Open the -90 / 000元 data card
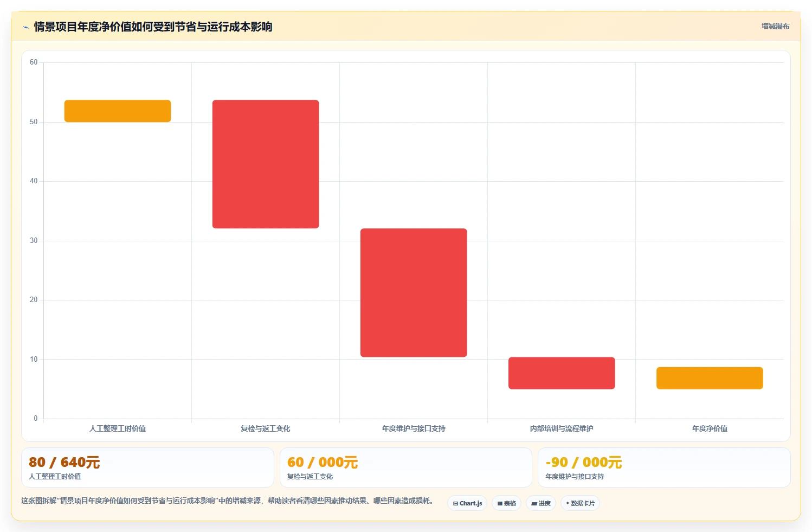This screenshot has height=532, width=812. coord(664,467)
